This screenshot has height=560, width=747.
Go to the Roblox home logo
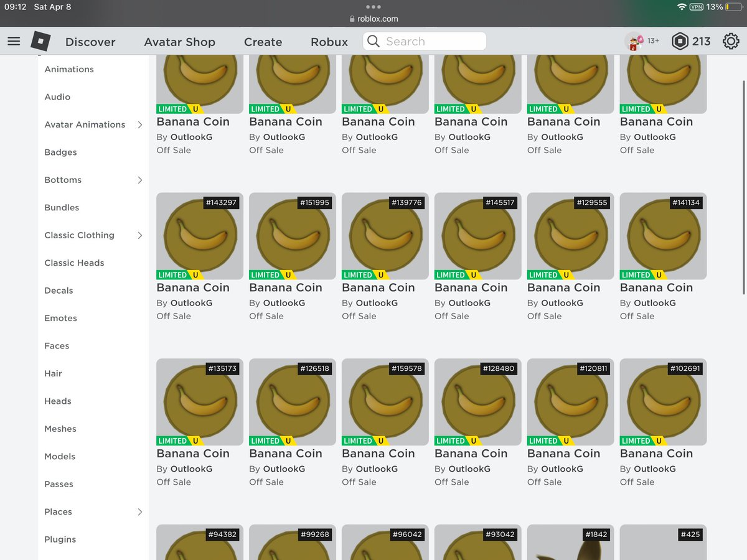(40, 41)
